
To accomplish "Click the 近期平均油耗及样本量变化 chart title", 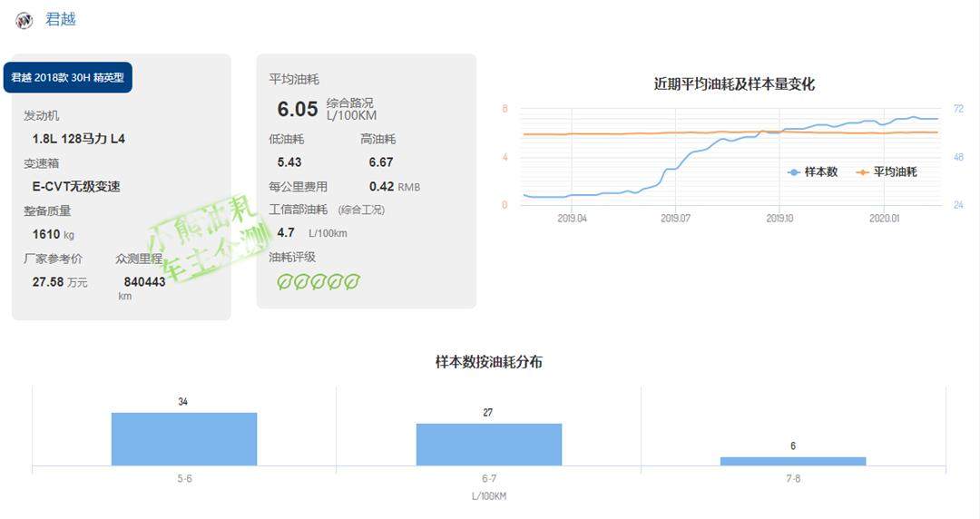I will click(734, 84).
